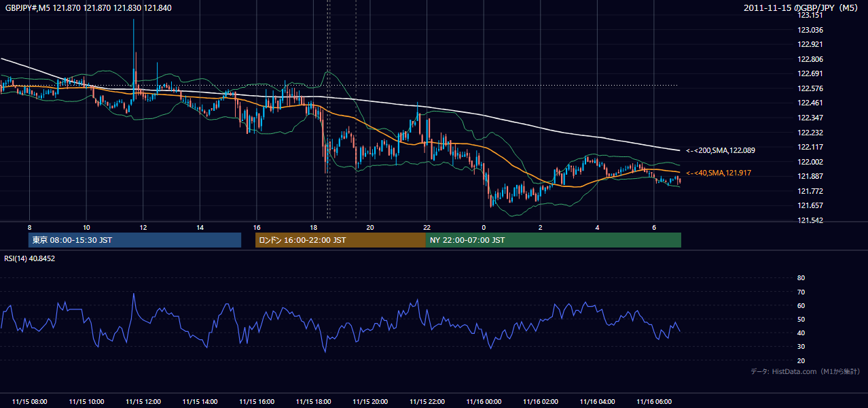Click the bottom time label 11/15 10:00
Image resolution: width=868 pixels, height=408 pixels.
tap(86, 402)
